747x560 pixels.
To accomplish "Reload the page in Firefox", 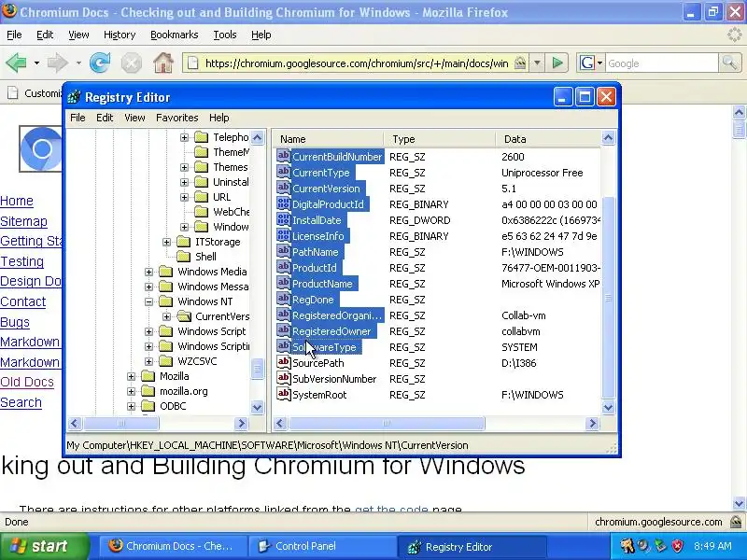I will [100, 63].
